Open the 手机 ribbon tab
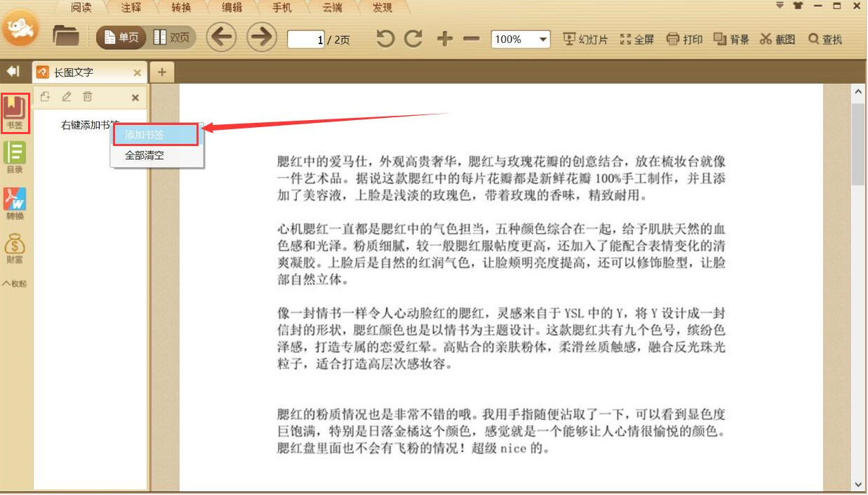 coord(282,8)
